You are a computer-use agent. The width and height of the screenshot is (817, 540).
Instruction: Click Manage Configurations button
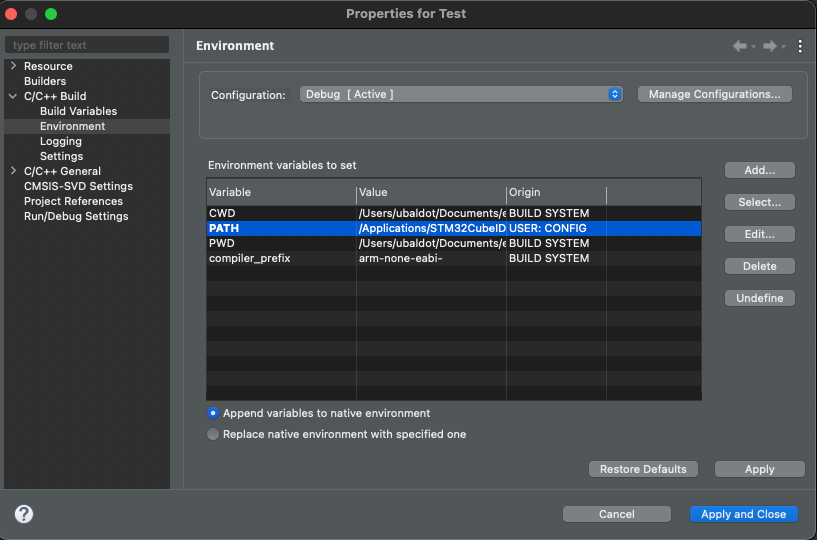tap(714, 94)
